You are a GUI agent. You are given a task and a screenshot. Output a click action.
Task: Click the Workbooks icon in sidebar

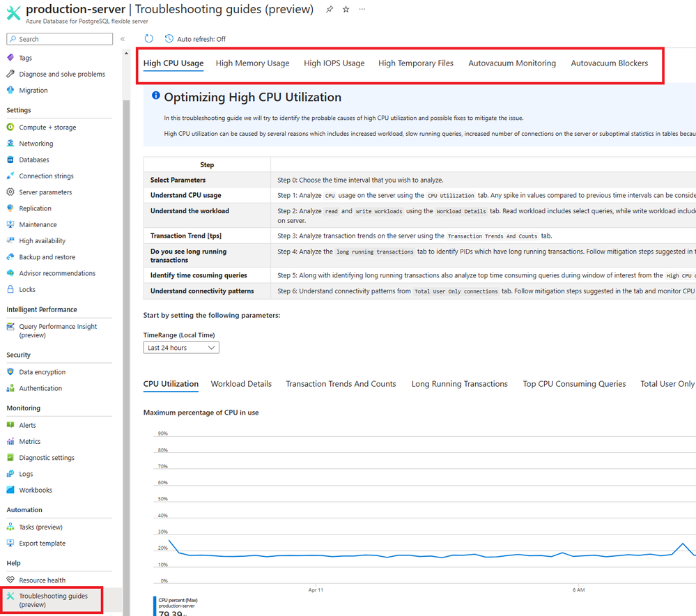[10, 490]
